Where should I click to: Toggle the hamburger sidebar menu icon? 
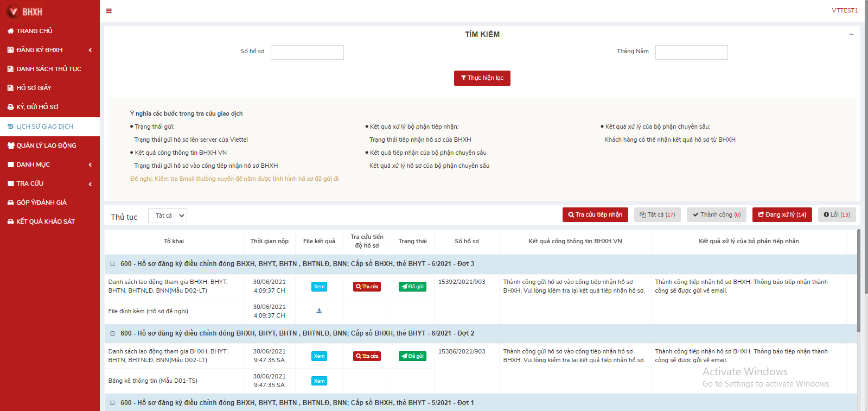coord(109,11)
